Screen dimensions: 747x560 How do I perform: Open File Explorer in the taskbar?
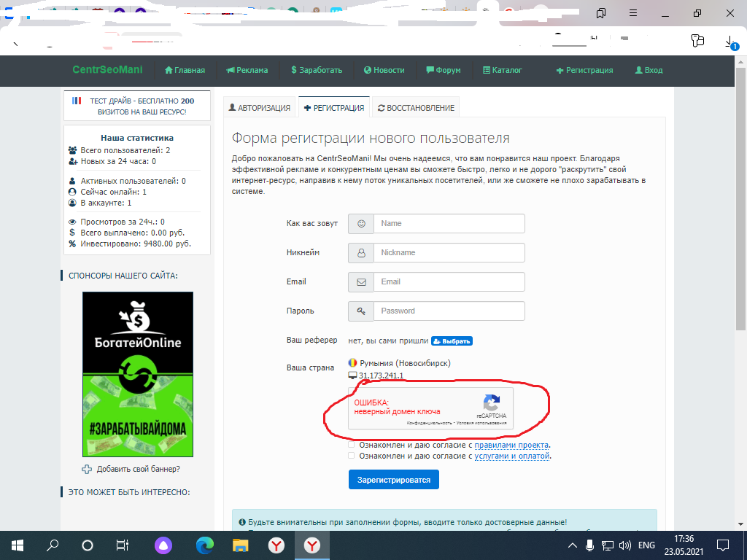[240, 545]
